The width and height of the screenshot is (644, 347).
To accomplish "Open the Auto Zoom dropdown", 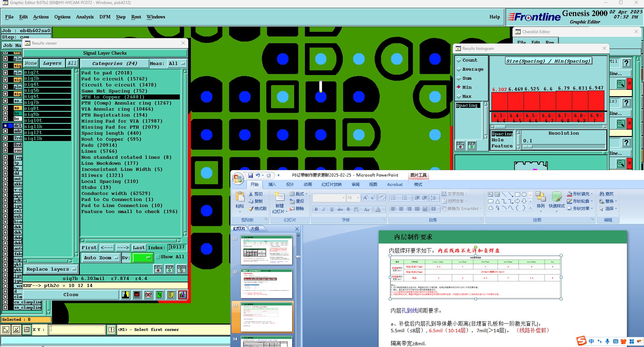I will tap(101, 258).
